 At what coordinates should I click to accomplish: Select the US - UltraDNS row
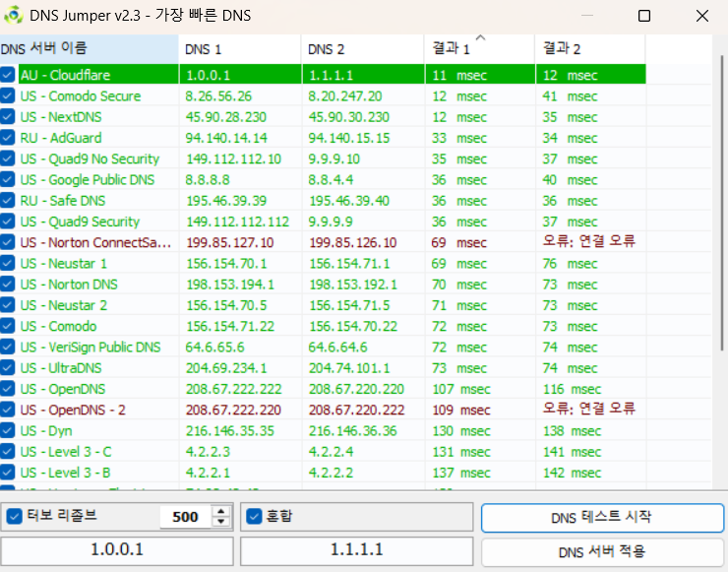coord(323,367)
